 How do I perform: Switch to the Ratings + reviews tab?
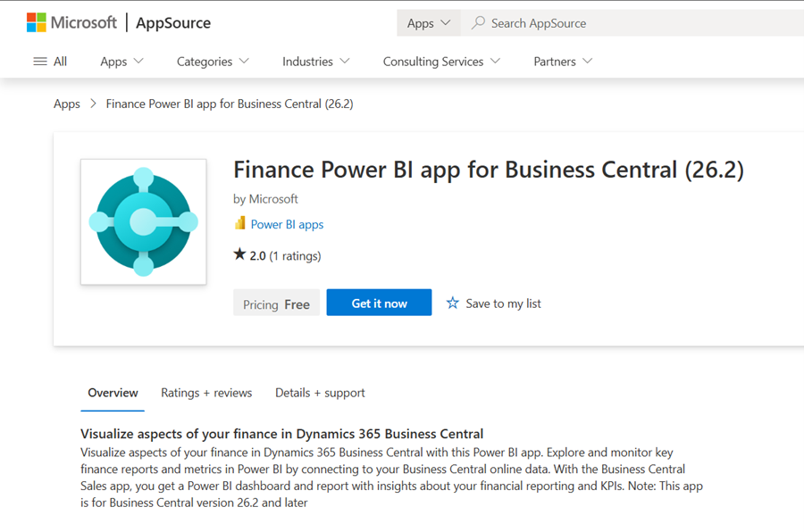coord(206,393)
